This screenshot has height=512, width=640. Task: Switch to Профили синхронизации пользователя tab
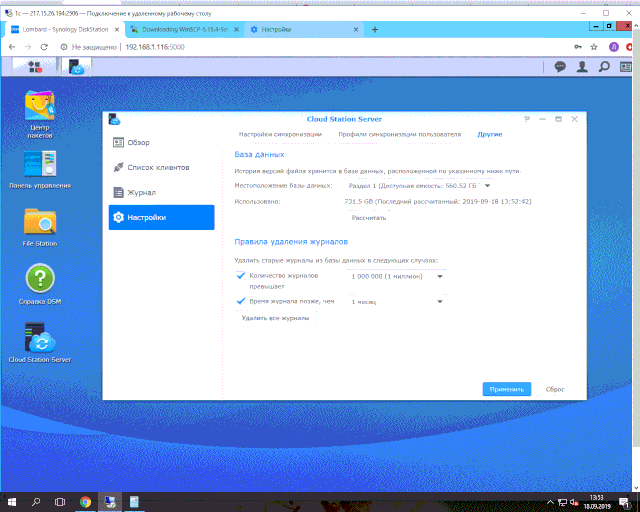(400, 134)
